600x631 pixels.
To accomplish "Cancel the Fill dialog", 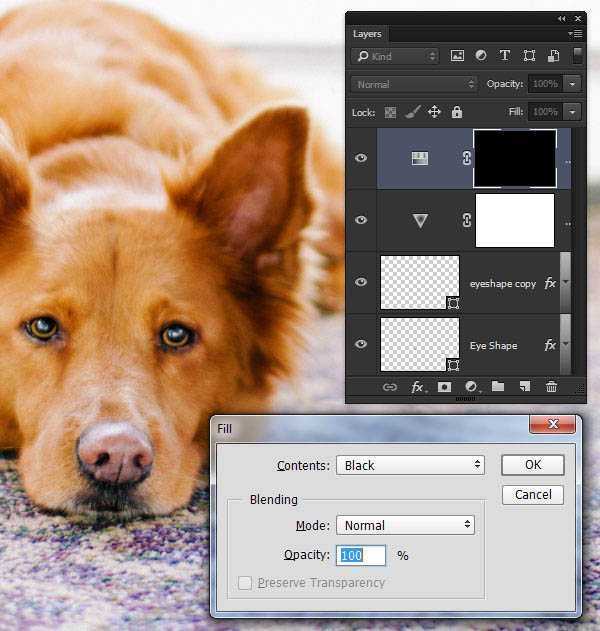I will click(x=533, y=495).
